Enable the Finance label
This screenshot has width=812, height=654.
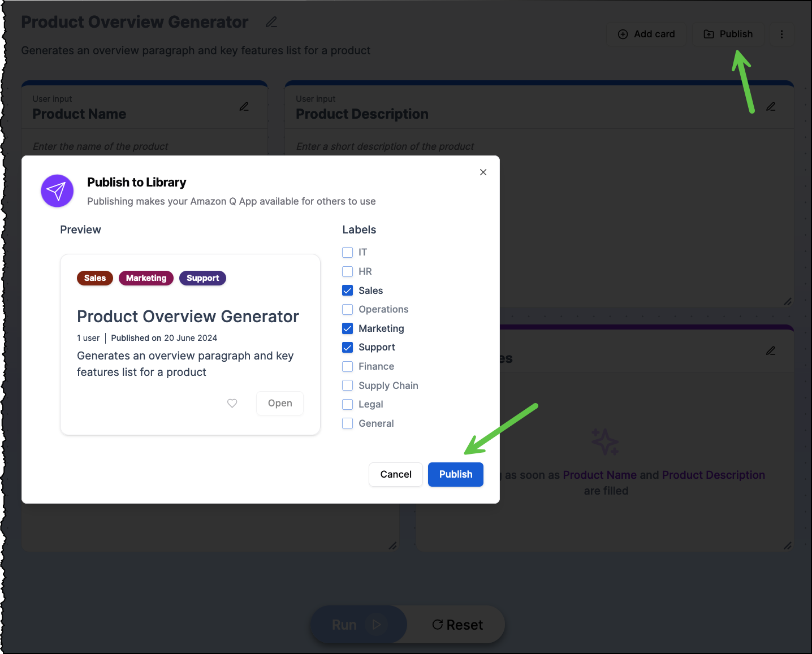(347, 366)
